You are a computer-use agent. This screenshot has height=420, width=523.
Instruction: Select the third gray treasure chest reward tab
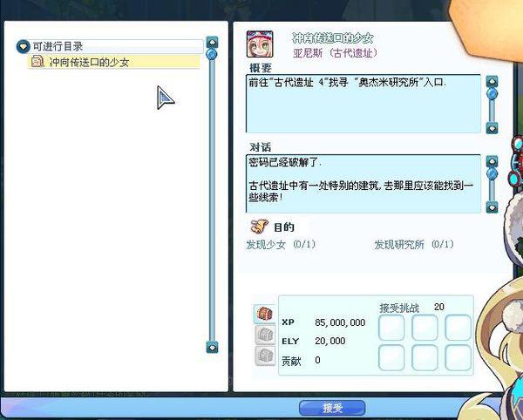pos(265,356)
